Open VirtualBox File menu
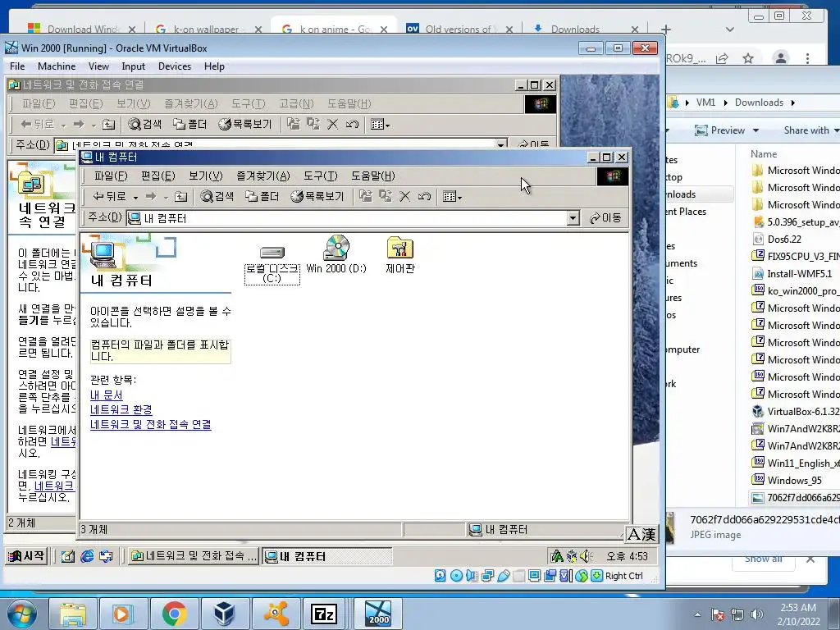This screenshot has height=630, width=840. (x=17, y=66)
